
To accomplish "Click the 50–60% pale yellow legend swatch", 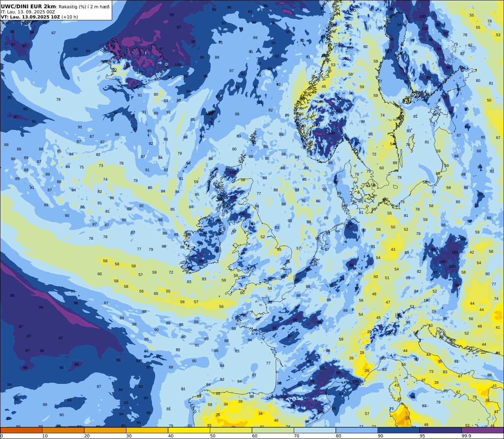I will (231, 430).
